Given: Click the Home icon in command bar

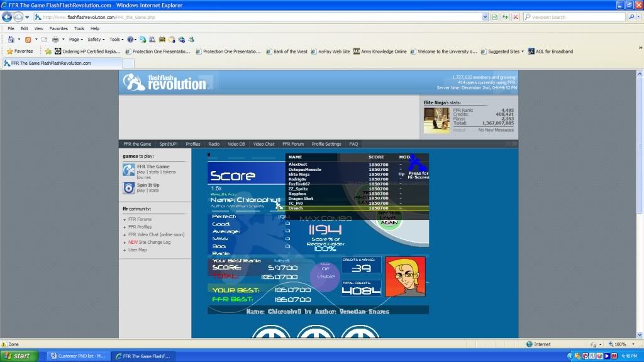Looking at the screenshot, I should click(11, 39).
